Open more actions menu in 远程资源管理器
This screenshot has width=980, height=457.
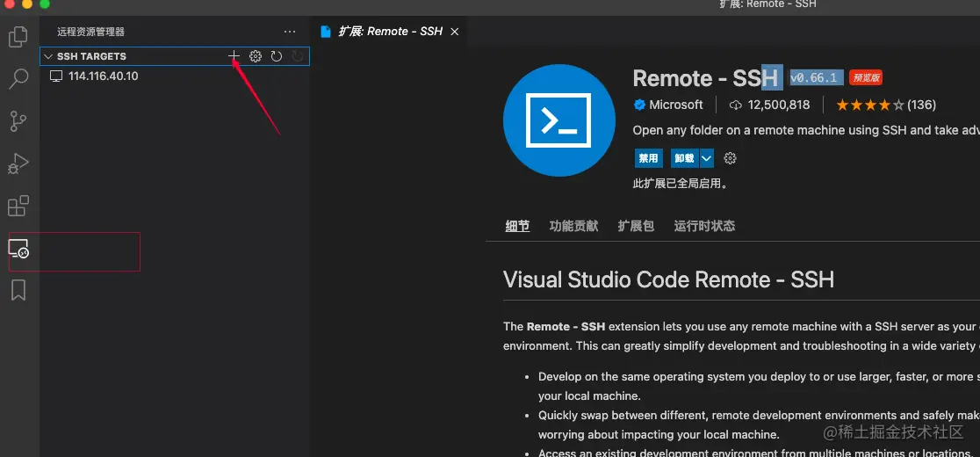click(x=290, y=32)
